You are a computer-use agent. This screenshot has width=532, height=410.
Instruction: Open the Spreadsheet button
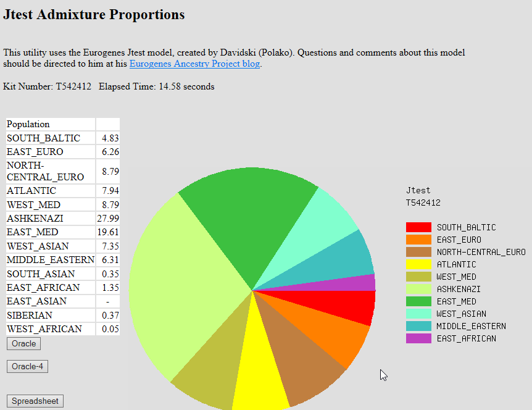coord(35,401)
